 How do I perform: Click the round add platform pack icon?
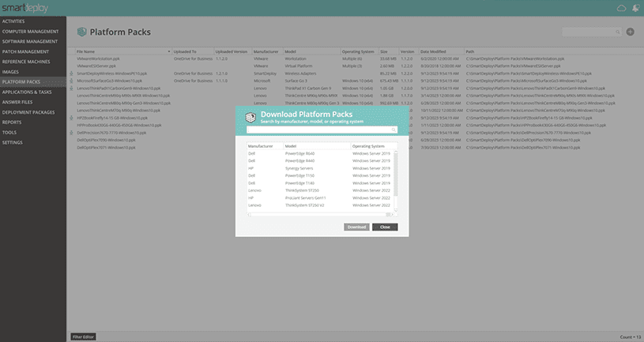(630, 32)
